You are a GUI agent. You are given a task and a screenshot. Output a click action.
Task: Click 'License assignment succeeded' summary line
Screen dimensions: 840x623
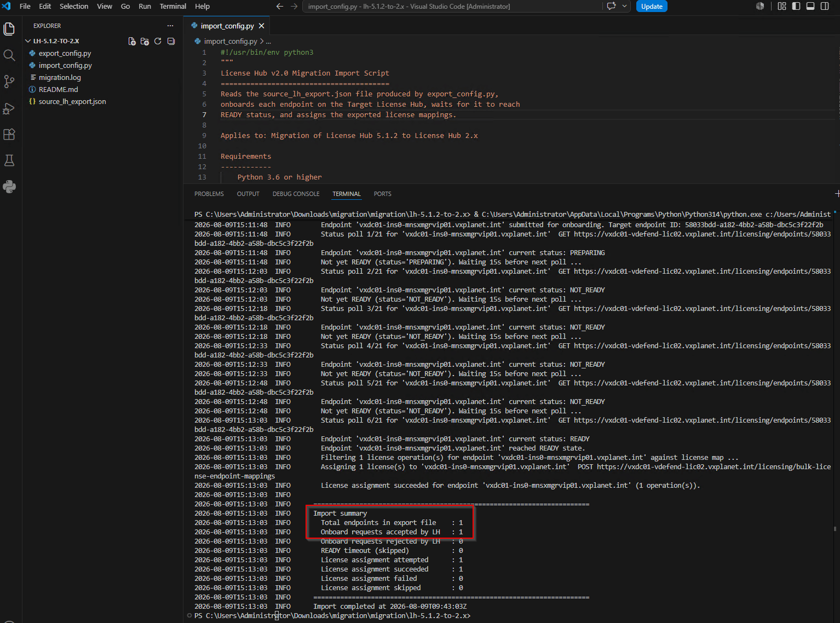click(392, 569)
